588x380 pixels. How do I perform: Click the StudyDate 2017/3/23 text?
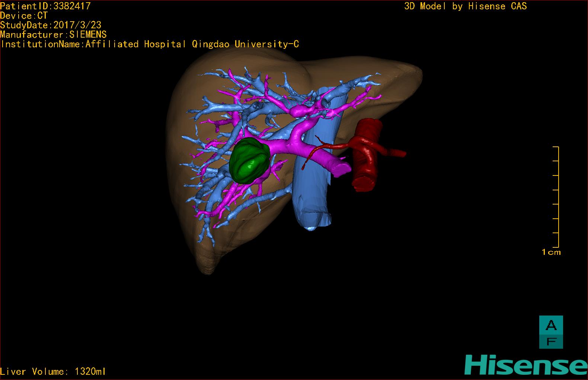tap(51, 25)
